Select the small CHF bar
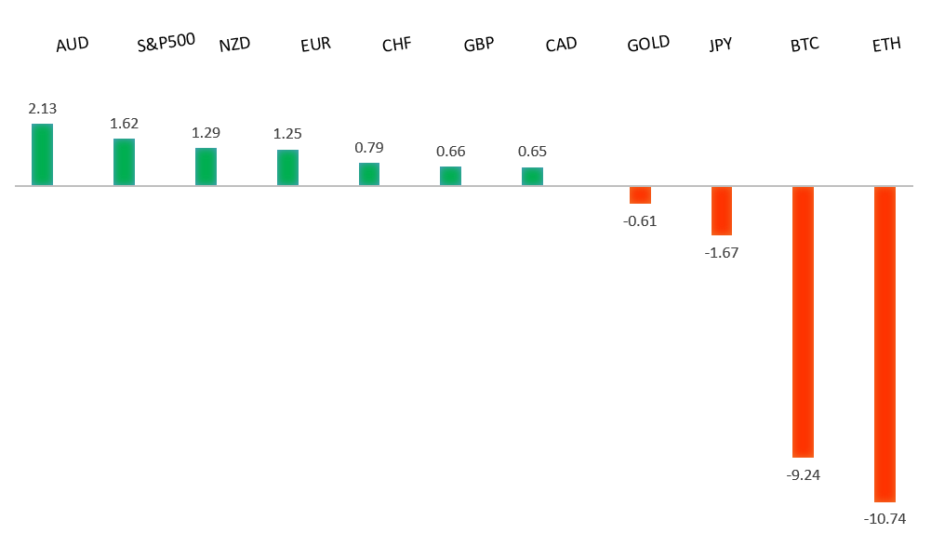This screenshot has height=560, width=931. click(369, 174)
